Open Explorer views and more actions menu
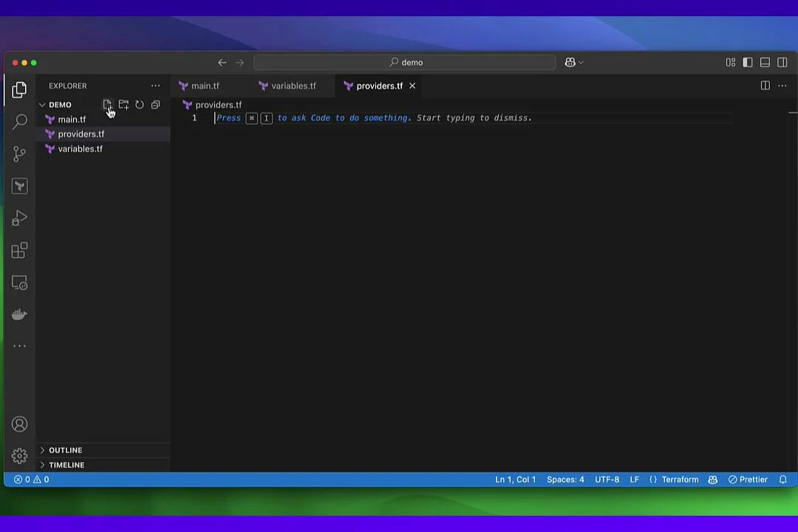This screenshot has width=798, height=532. click(x=155, y=86)
